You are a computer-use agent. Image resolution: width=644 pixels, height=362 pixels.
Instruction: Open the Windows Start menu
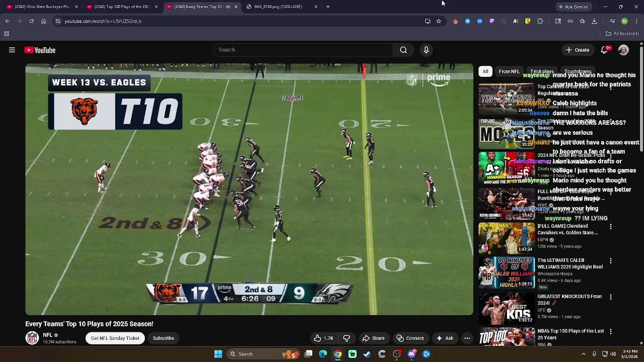[x=218, y=354]
